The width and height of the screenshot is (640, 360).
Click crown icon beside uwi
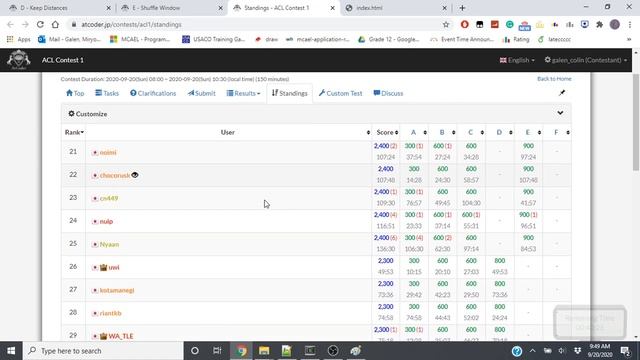coord(104,267)
